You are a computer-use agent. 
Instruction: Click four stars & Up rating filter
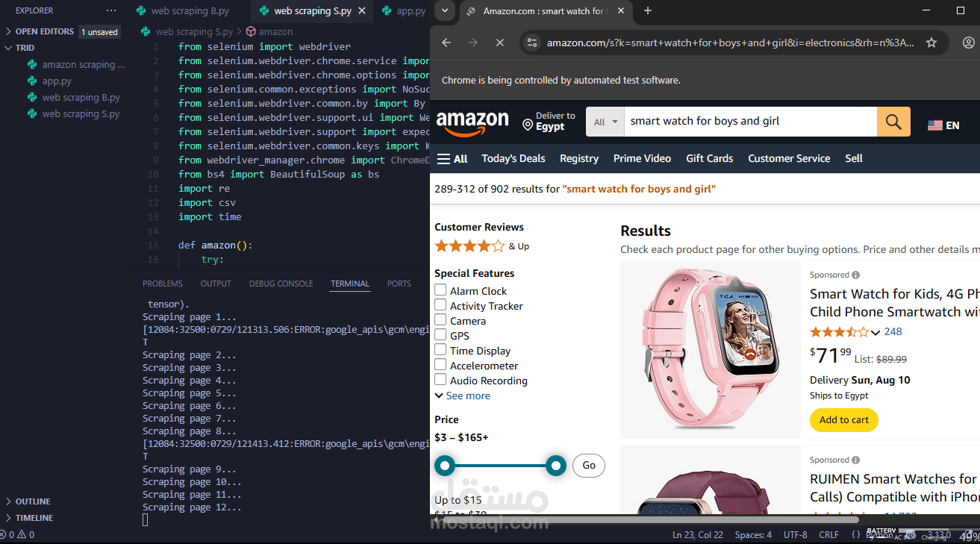tap(481, 246)
